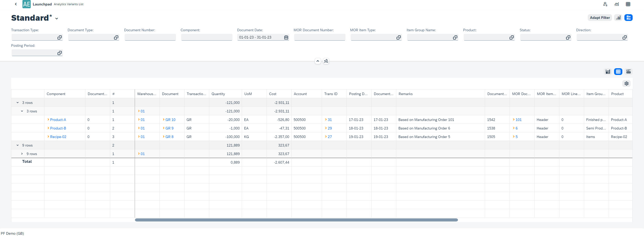Click the line chart icon in header
Viewport: 644px width, 237px height.
tap(617, 4)
